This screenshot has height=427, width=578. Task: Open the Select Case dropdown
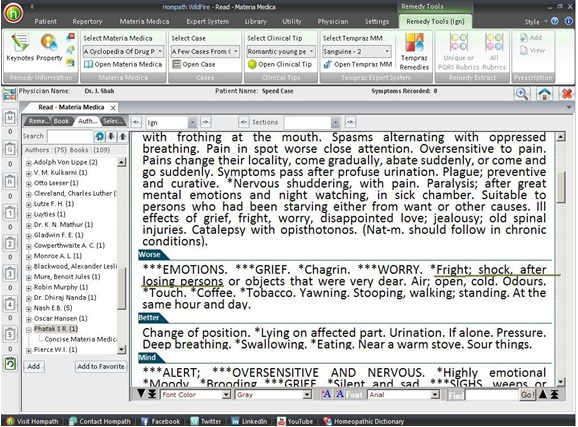point(205,51)
